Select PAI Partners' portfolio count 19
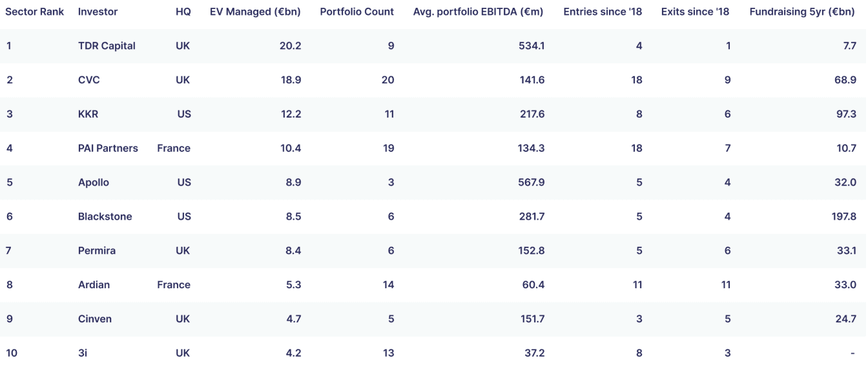Viewport: 868px width, 367px height. click(388, 148)
